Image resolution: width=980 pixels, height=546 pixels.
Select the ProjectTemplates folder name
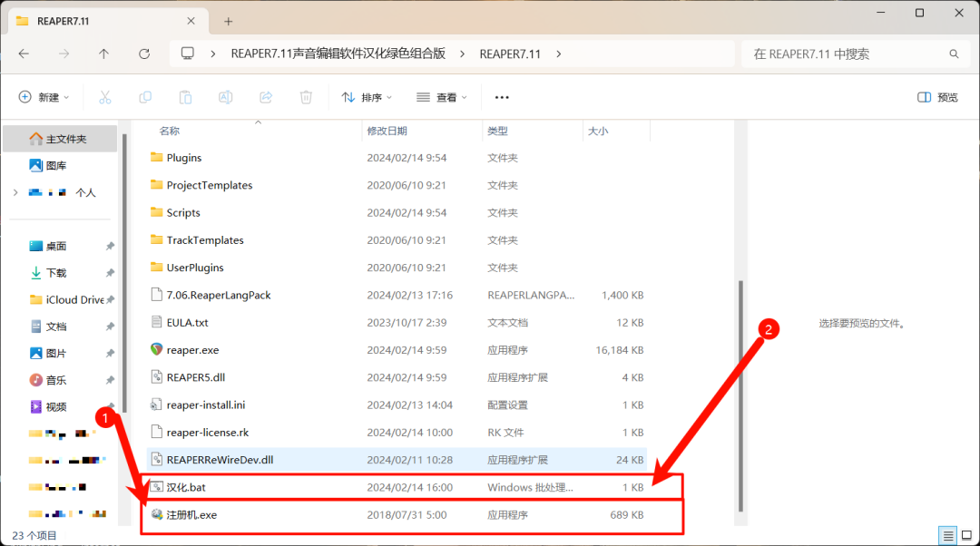210,185
